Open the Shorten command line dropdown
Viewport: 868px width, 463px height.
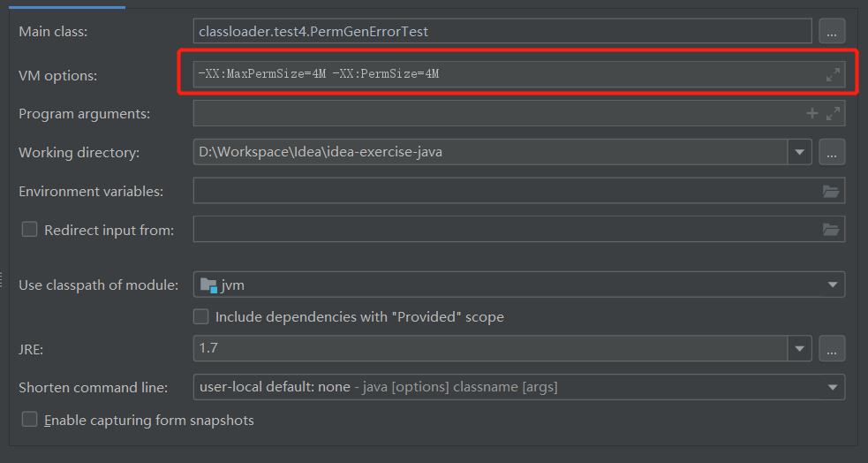832,387
